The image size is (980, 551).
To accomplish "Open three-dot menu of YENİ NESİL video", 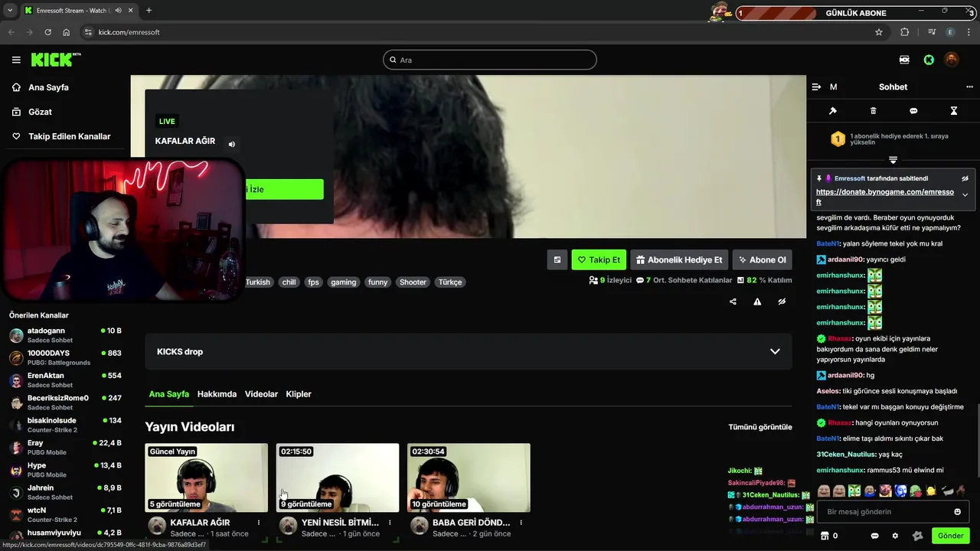I will click(x=390, y=523).
